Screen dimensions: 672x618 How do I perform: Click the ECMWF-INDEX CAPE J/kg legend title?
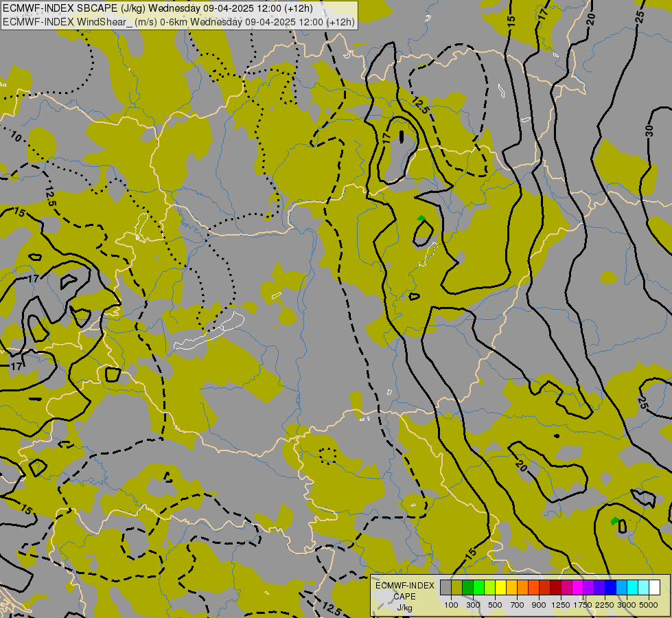(x=405, y=597)
